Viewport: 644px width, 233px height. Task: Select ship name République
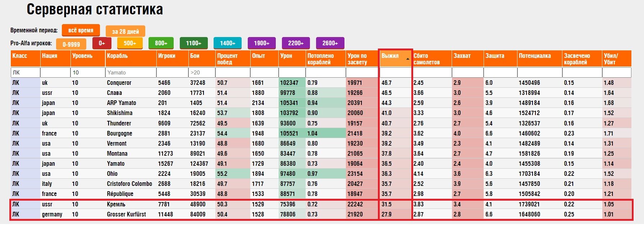pos(120,194)
